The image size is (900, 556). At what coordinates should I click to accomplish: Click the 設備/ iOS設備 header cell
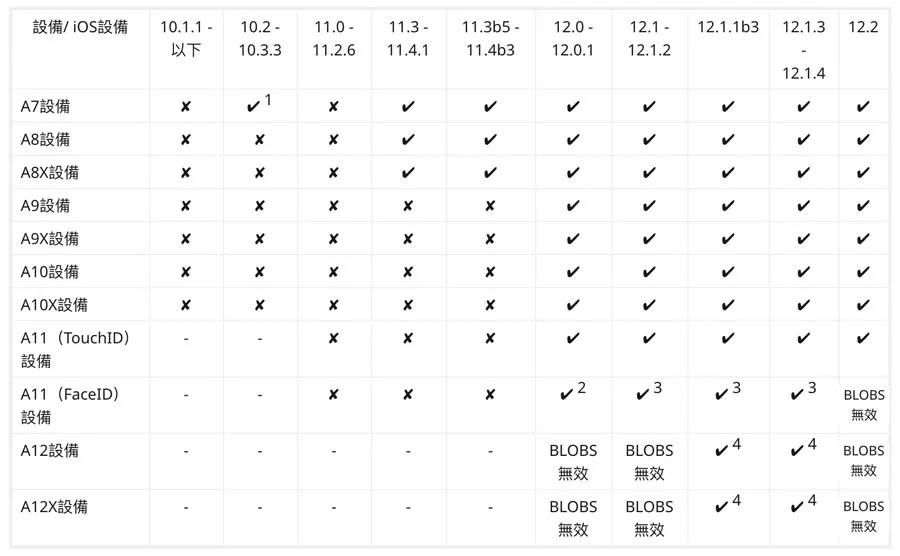coord(81,27)
